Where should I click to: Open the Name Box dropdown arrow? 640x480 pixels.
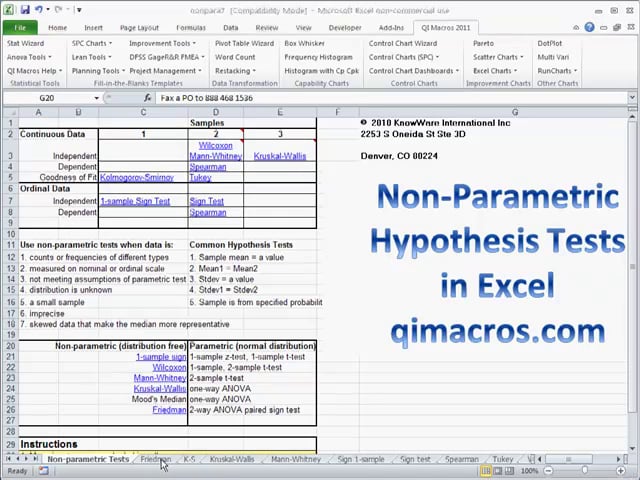click(96, 98)
